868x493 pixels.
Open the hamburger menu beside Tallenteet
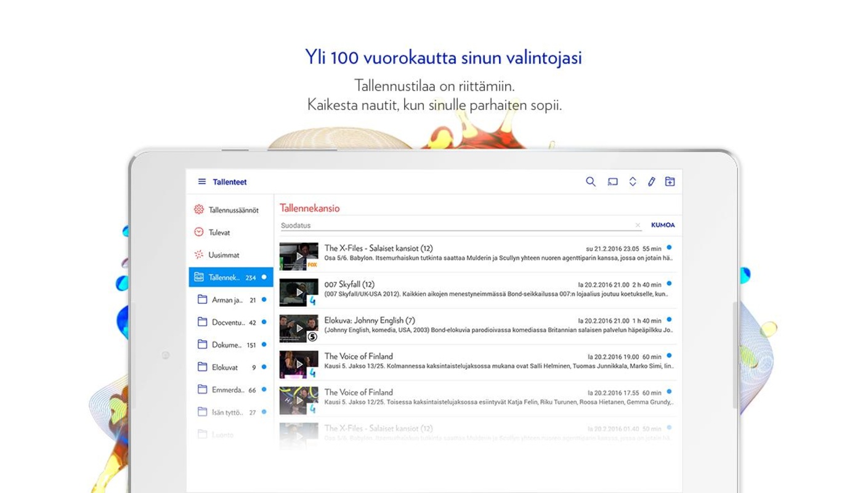[x=201, y=182]
